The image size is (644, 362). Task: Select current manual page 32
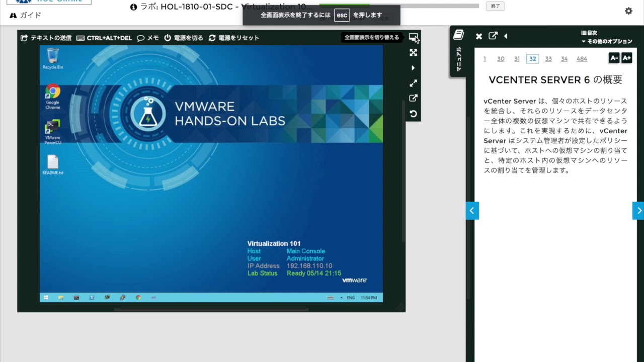click(532, 59)
